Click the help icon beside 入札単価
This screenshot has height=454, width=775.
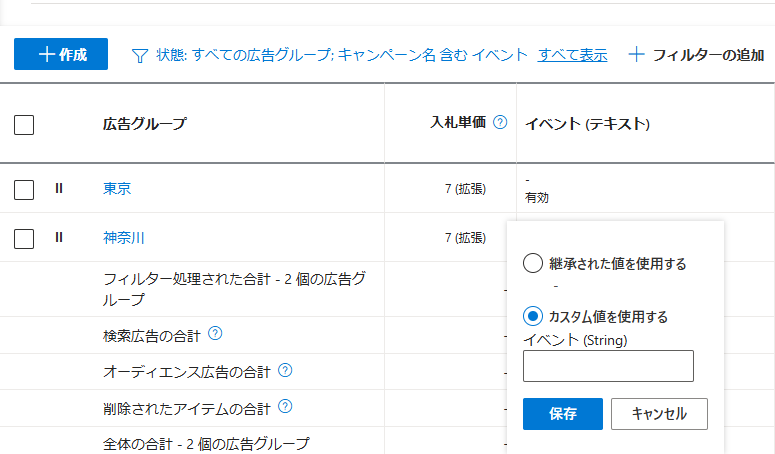(x=500, y=123)
